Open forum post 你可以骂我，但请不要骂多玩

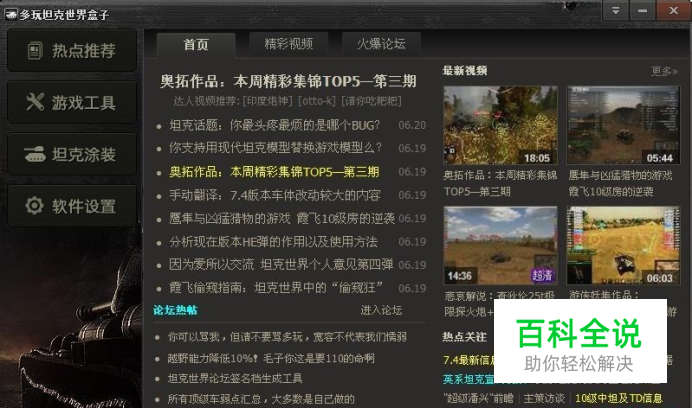pyautogui.click(x=287, y=337)
